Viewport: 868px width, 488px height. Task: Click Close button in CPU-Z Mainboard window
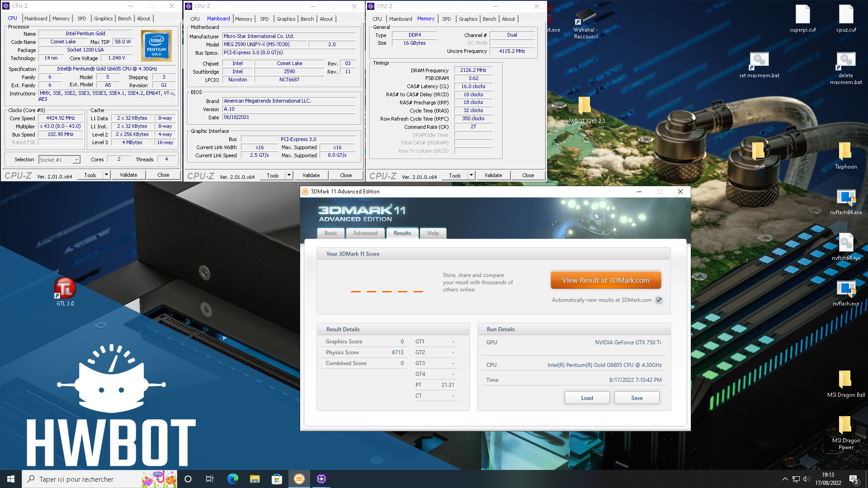(x=346, y=175)
